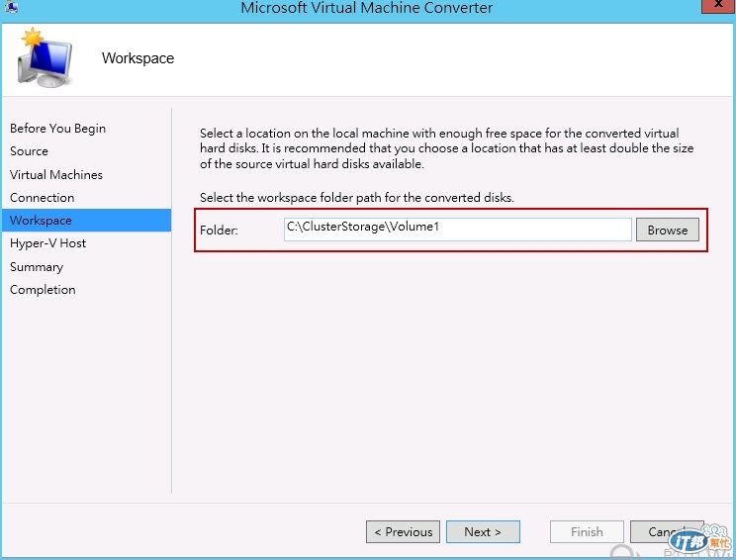This screenshot has height=560, width=736.
Task: Click the app icon in title bar
Action: pyautogui.click(x=11, y=7)
